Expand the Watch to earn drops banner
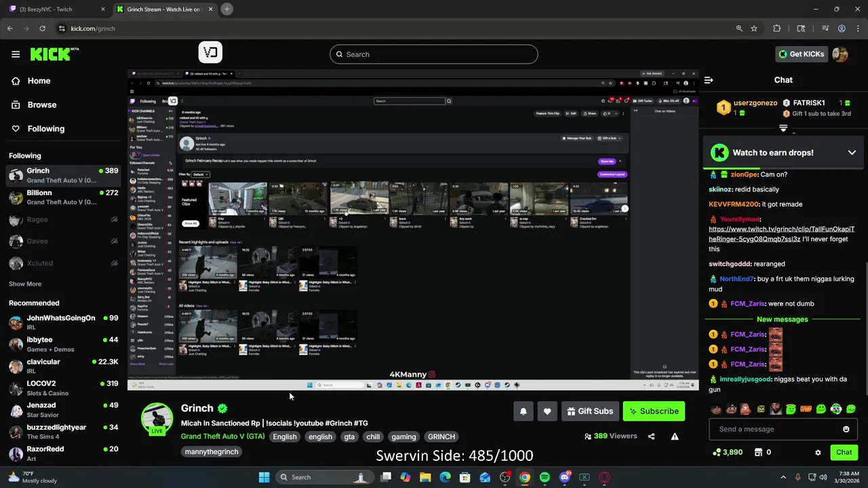The width and height of the screenshot is (868, 488). pos(852,152)
